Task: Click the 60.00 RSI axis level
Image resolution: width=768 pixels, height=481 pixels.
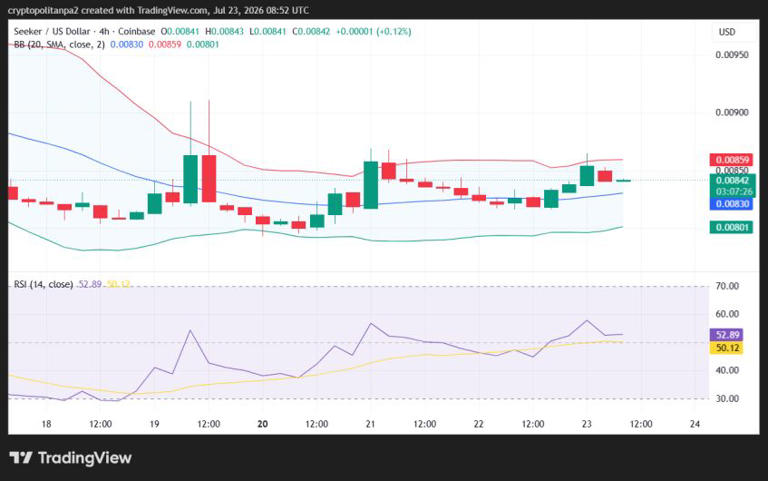Action: click(x=727, y=314)
